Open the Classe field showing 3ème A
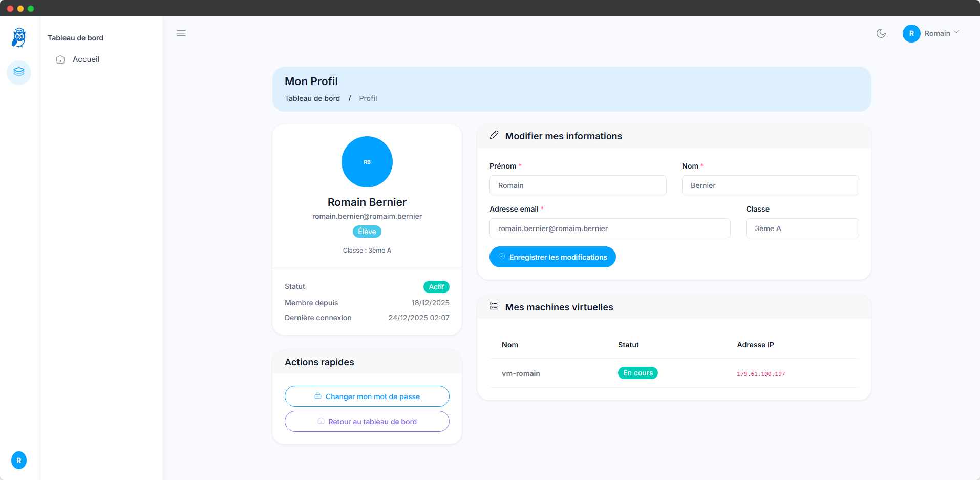 tap(802, 228)
